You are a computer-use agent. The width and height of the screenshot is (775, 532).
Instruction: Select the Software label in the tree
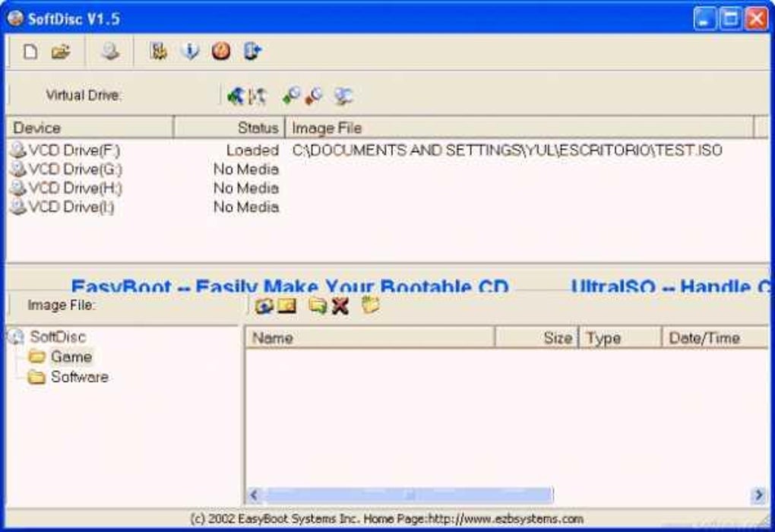click(80, 377)
